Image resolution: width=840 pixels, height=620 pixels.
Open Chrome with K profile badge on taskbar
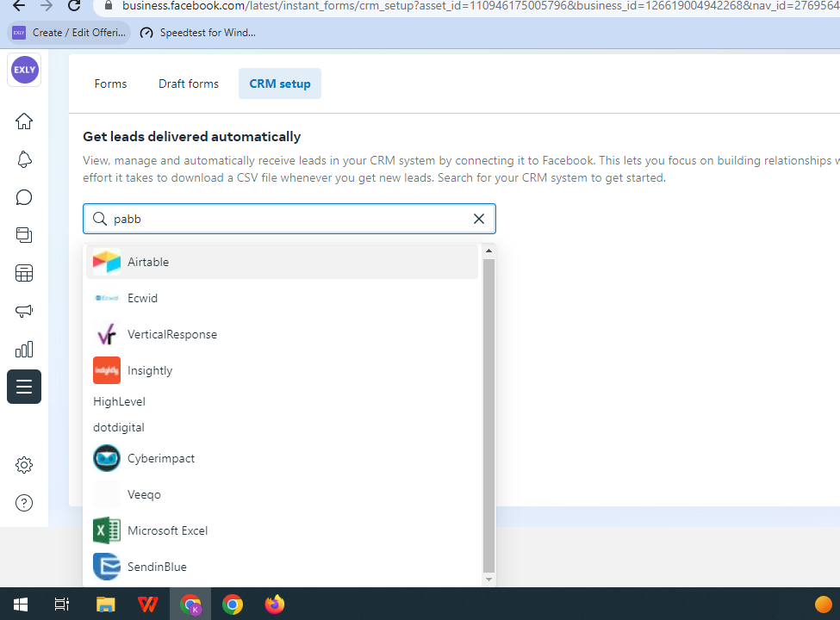point(190,604)
